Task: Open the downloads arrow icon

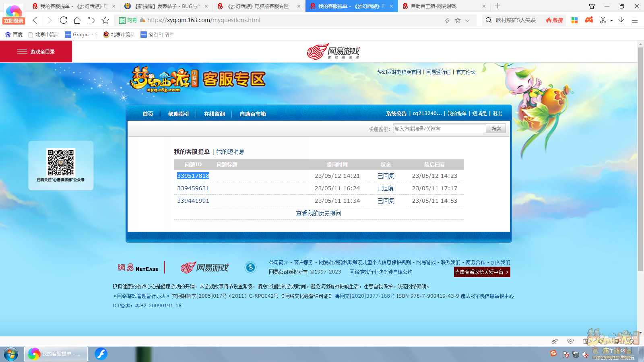Action: pos(621,20)
